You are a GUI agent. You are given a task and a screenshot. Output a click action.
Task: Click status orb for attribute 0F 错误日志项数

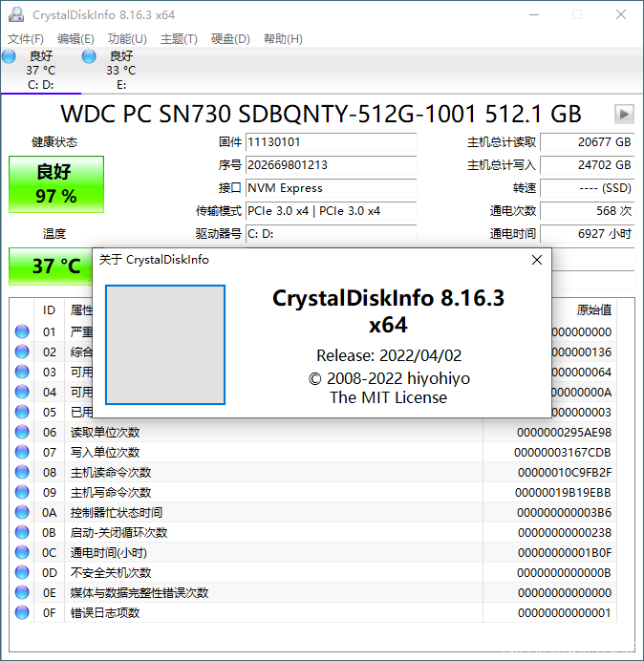coord(22,613)
